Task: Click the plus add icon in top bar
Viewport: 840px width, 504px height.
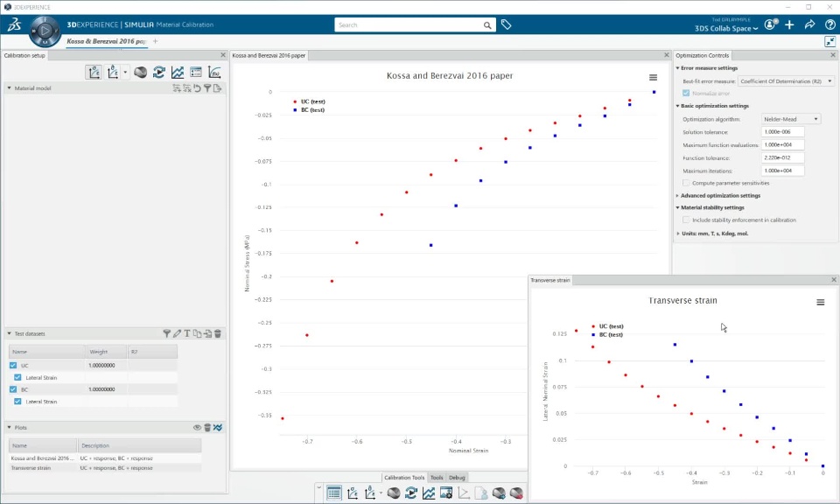Action: (x=789, y=24)
